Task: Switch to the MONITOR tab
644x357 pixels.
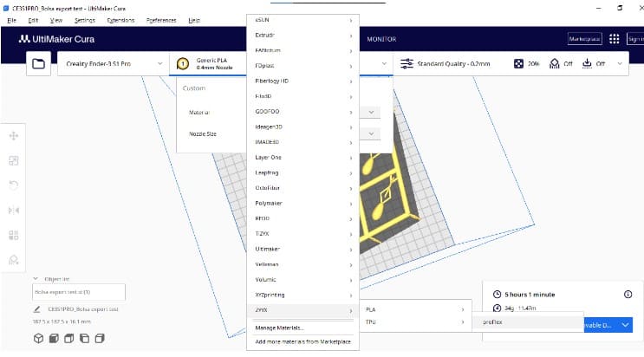Action: 381,39
